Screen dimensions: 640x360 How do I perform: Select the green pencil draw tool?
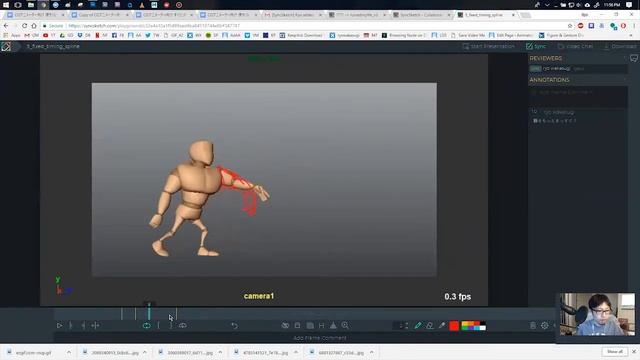(x=418, y=325)
